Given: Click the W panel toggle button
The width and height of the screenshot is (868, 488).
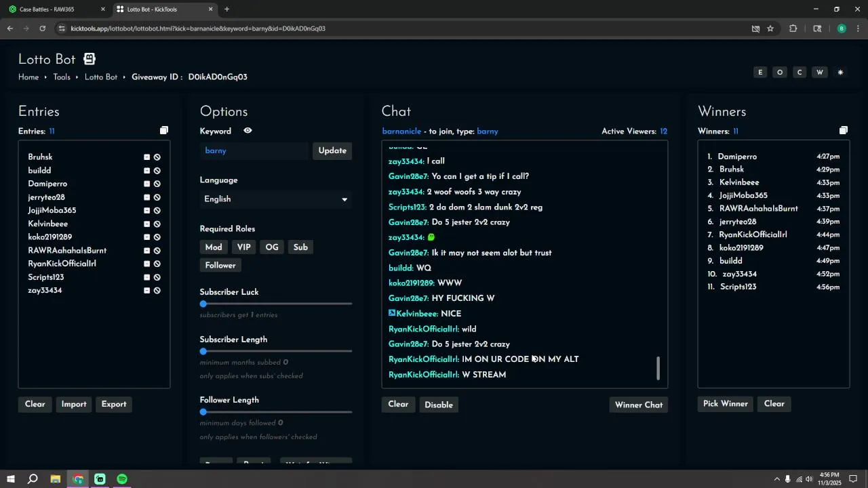Looking at the screenshot, I should (x=820, y=73).
